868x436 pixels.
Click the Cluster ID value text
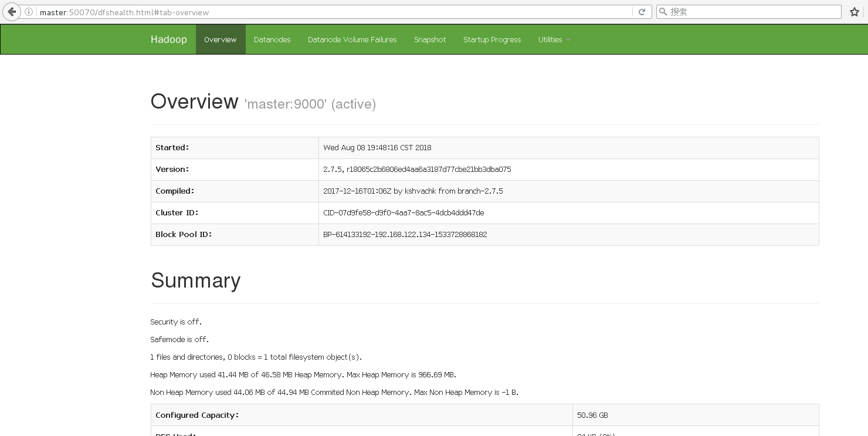(404, 213)
